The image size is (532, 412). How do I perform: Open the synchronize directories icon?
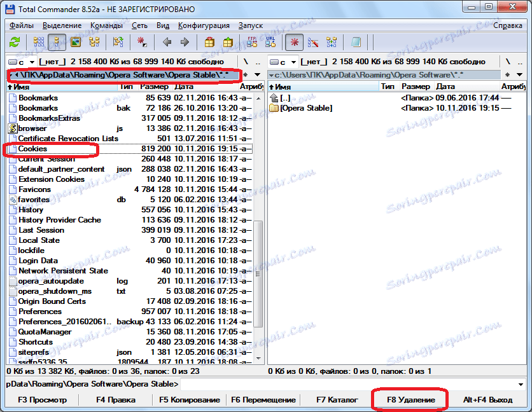(x=331, y=42)
